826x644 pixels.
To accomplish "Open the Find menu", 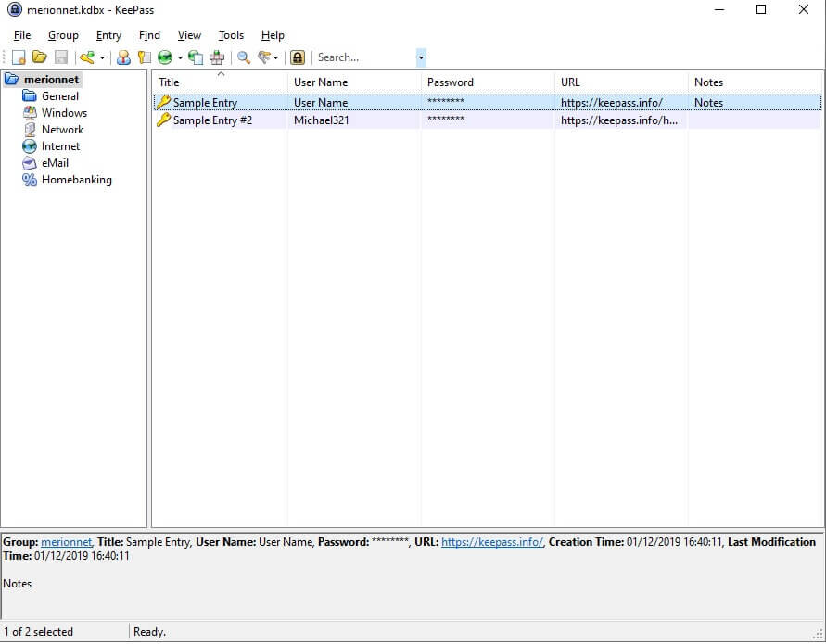I will [149, 35].
